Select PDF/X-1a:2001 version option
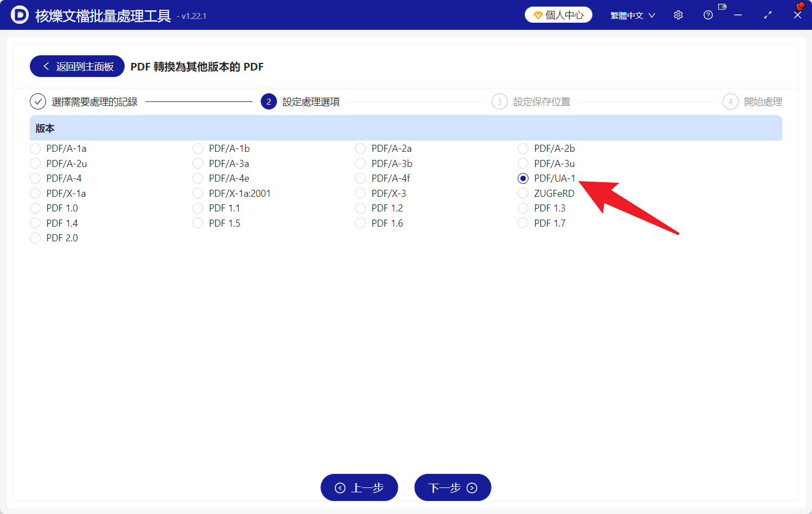This screenshot has width=812, height=514. point(198,193)
